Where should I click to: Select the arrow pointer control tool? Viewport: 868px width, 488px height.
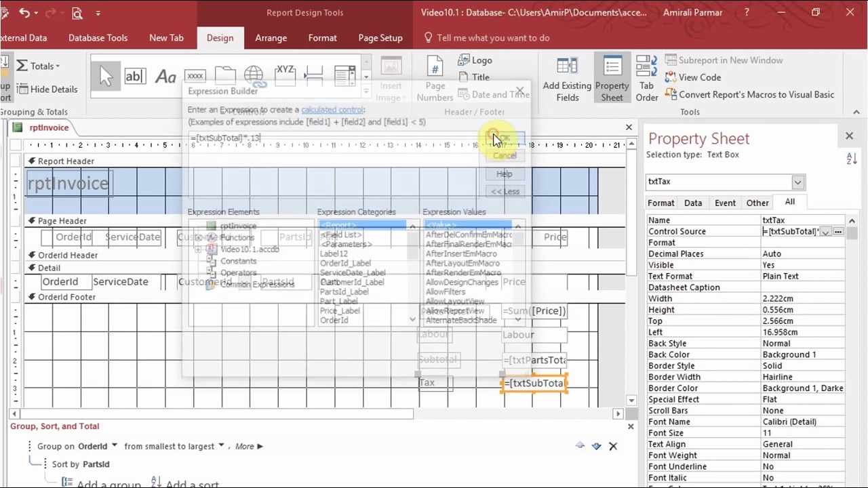(x=106, y=76)
